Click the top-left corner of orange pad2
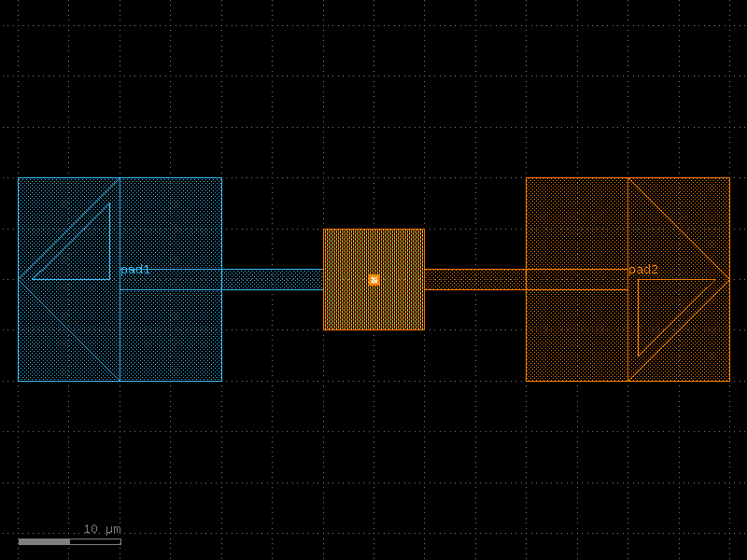 (x=527, y=178)
